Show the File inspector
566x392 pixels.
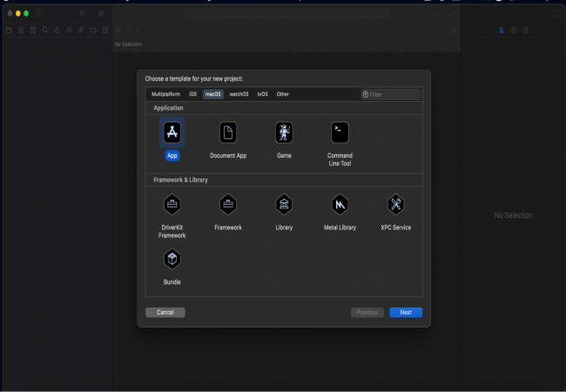coord(502,30)
